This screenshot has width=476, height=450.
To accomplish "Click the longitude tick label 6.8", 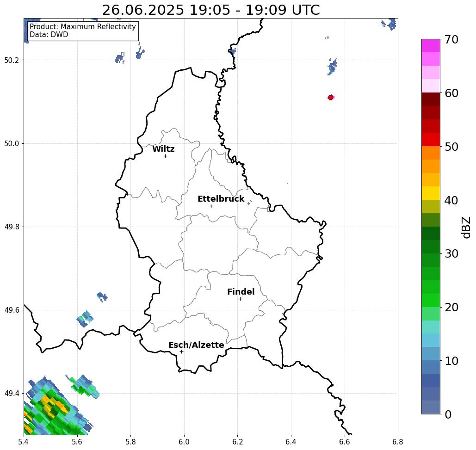I will point(398,442).
